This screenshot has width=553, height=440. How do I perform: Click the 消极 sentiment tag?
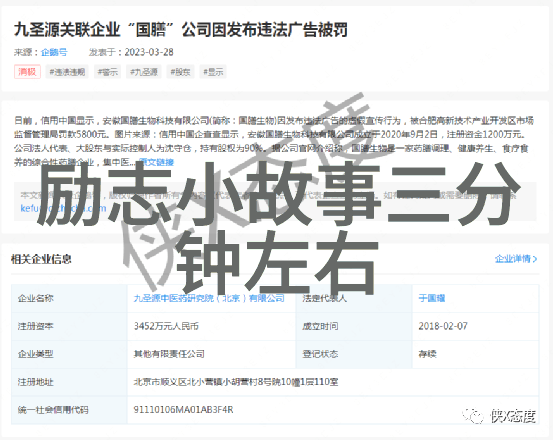tap(27, 72)
